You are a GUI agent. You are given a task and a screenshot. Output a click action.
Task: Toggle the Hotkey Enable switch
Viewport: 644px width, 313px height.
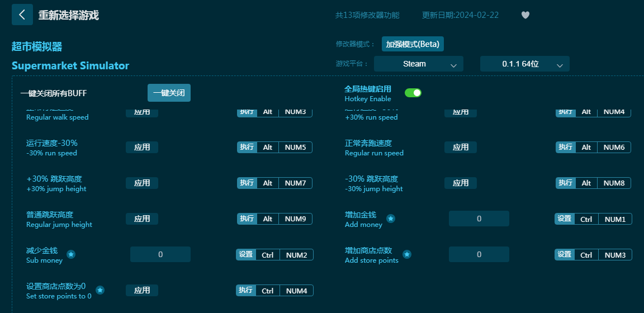(x=413, y=93)
